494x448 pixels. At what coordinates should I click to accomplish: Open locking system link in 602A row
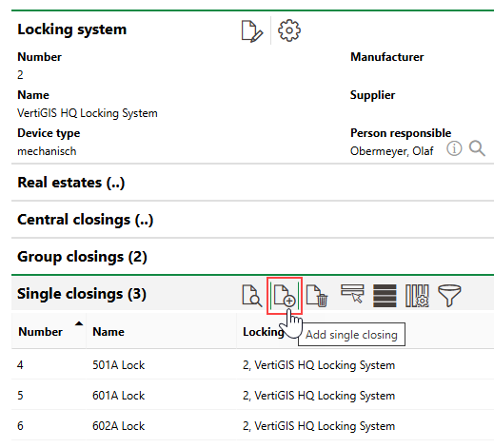(x=319, y=426)
